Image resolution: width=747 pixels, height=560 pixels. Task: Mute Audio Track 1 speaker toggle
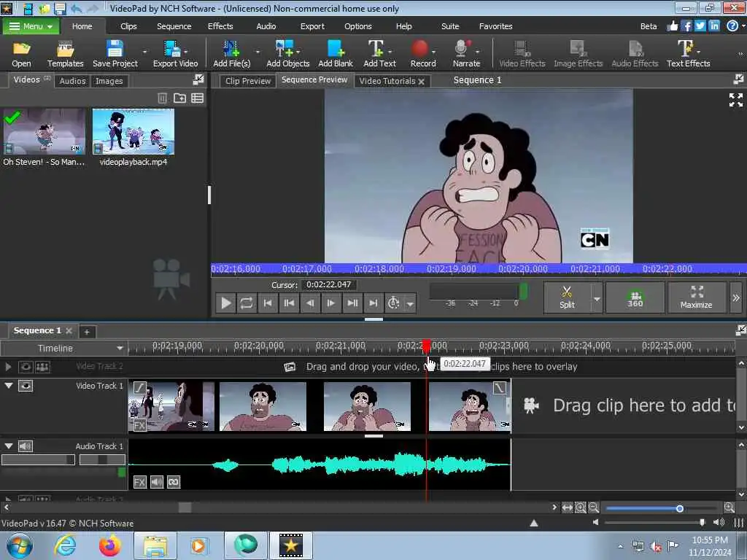[26, 446]
